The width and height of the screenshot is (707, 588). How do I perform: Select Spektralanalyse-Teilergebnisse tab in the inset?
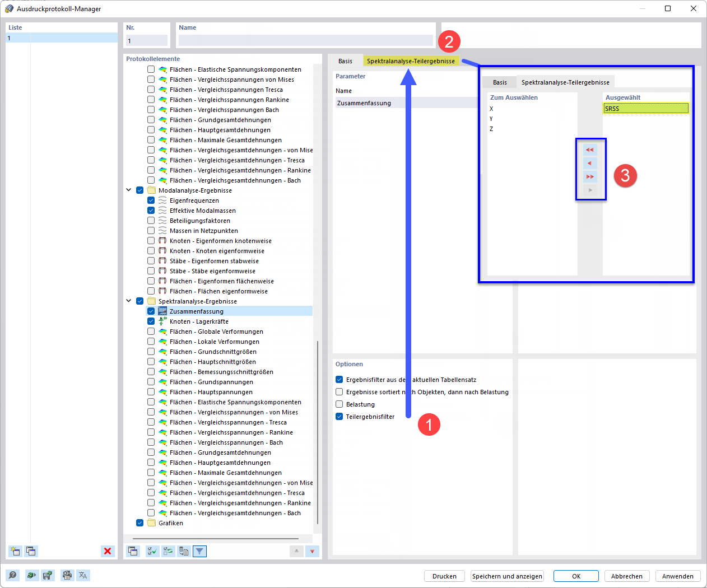[x=565, y=82]
